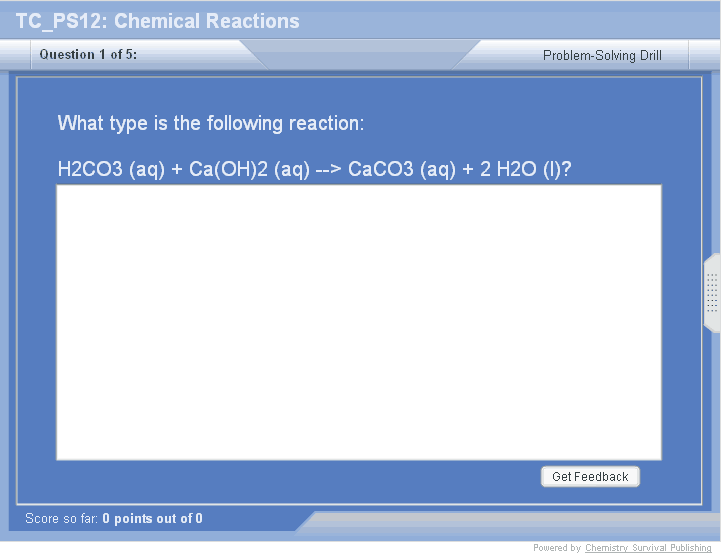Select the Question 1 of 5 label
Viewport: 722px width, 555px height.
point(88,55)
